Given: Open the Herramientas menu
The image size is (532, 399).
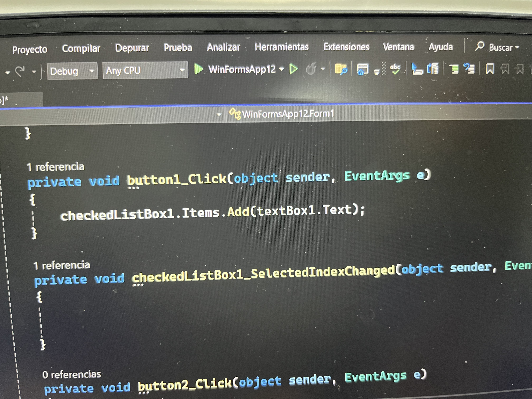Looking at the screenshot, I should 281,47.
